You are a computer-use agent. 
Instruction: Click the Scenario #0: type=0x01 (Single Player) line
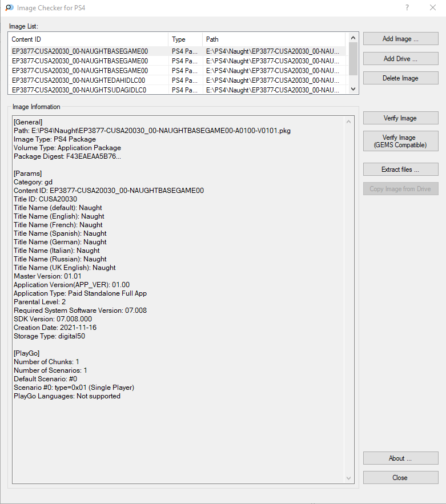[74, 388]
